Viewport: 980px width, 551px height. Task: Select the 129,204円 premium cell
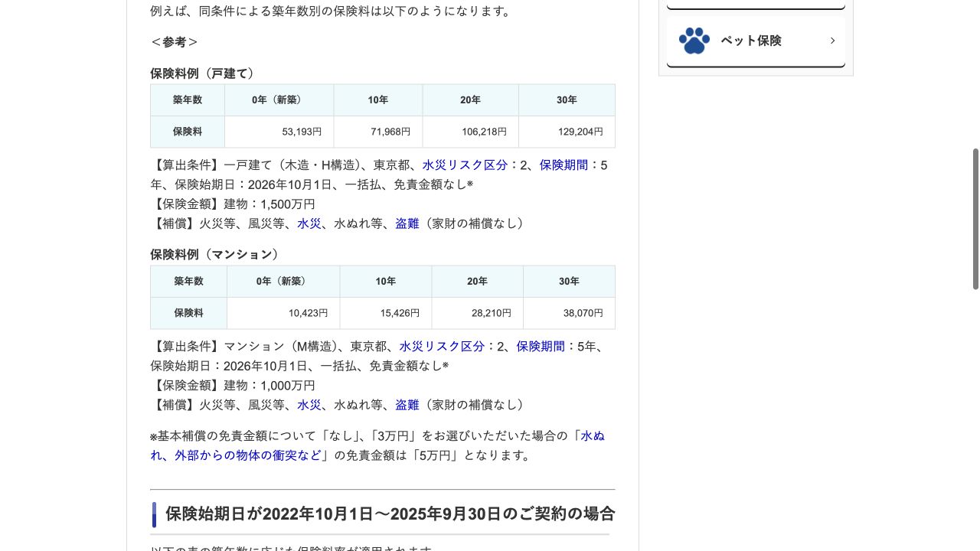(567, 132)
